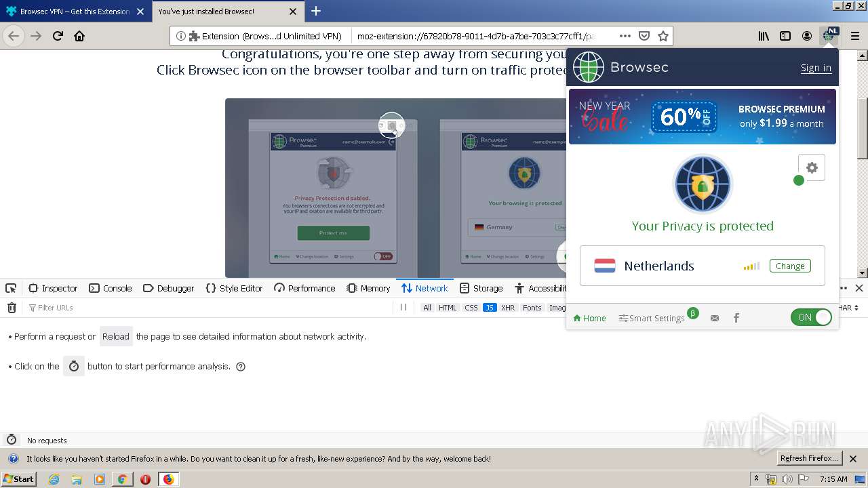The image size is (868, 488).
Task: Click the Save to Pocket icon
Action: tap(644, 36)
